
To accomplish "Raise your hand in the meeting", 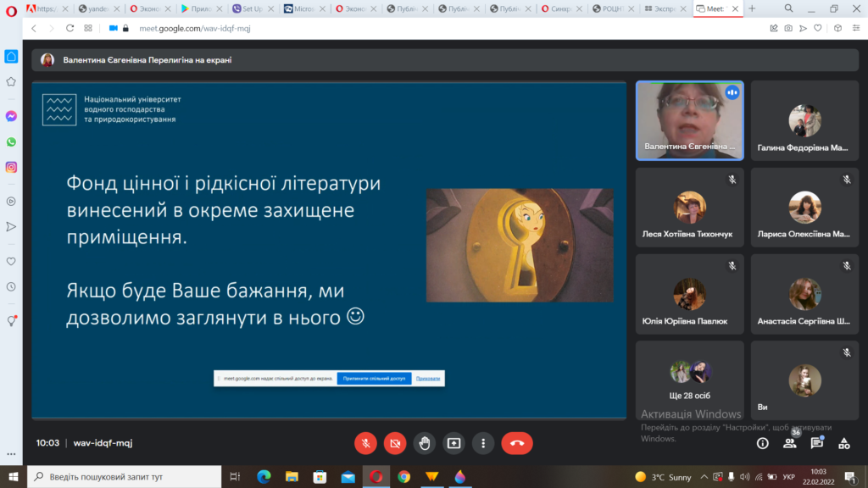I will (425, 442).
